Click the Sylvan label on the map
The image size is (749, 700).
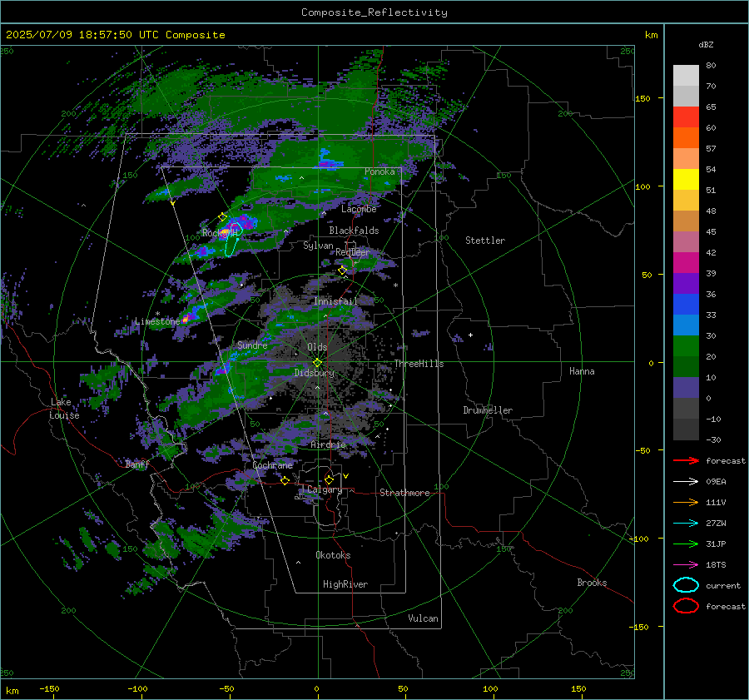tap(318, 246)
